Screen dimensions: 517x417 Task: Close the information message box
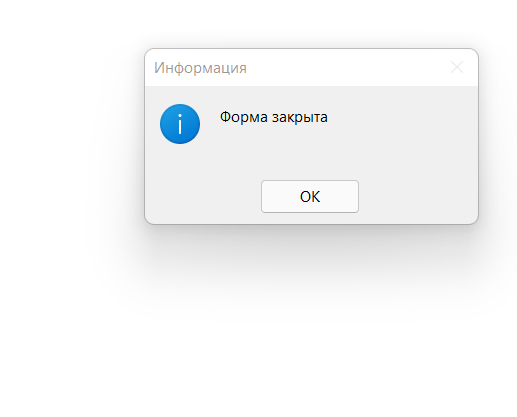click(x=457, y=67)
